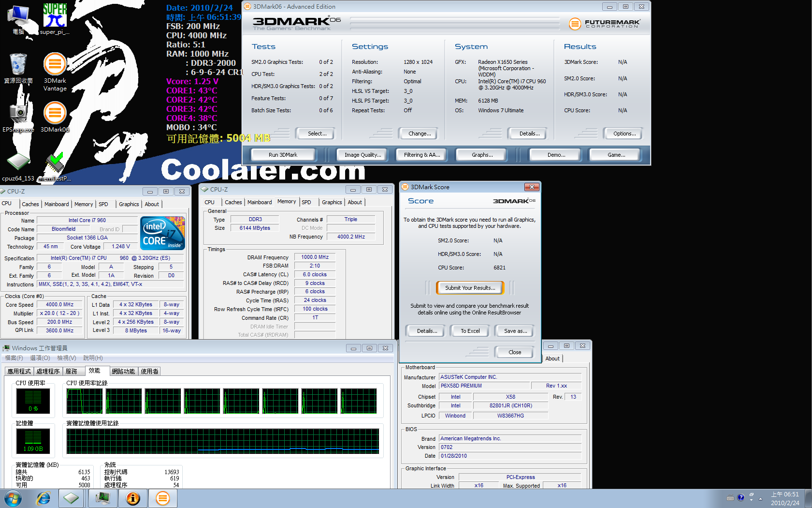This screenshot has width=812, height=508.
Task: Click the Demo button
Action: coord(556,155)
